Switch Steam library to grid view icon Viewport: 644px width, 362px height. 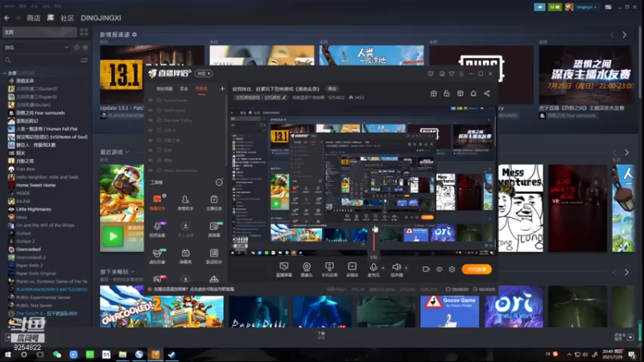pyautogui.click(x=84, y=32)
